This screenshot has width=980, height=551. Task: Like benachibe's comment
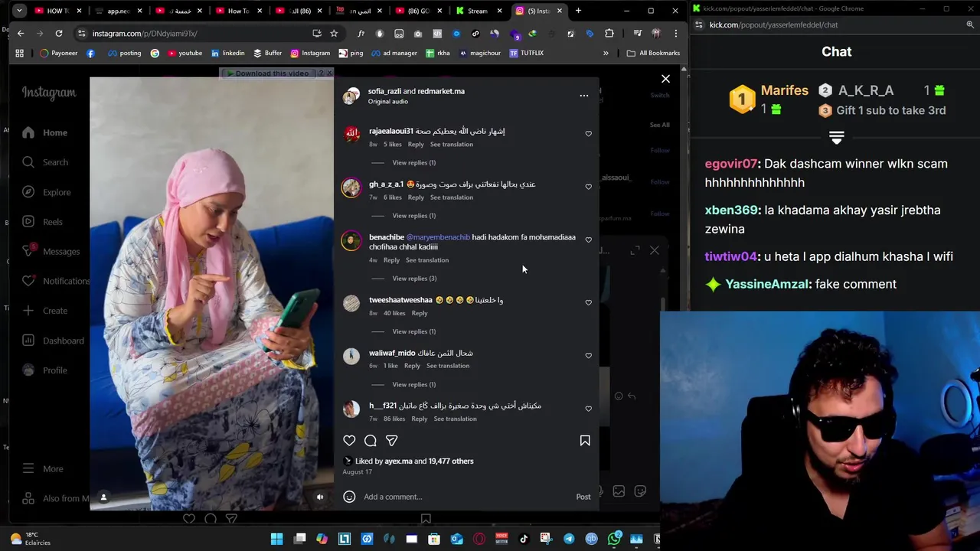click(x=589, y=240)
